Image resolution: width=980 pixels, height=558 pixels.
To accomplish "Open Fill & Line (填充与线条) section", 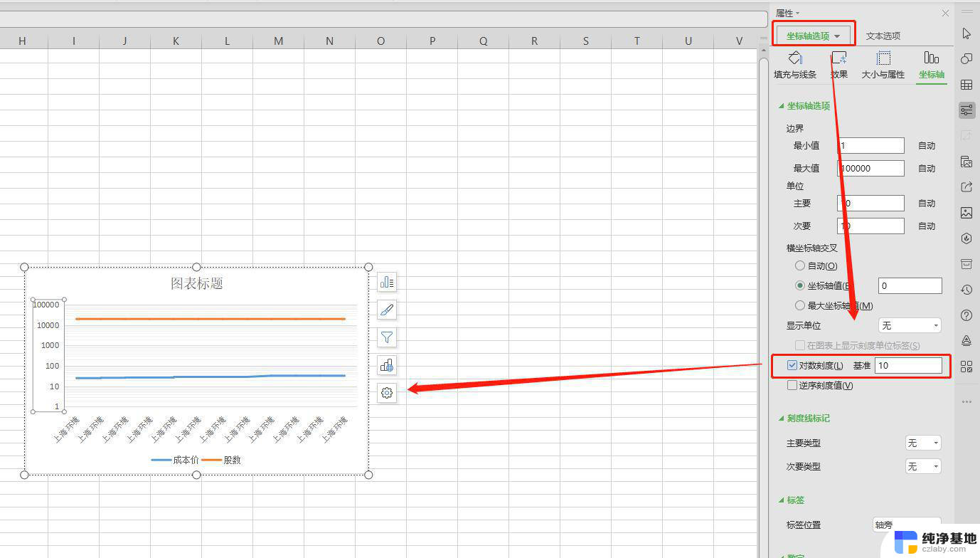I will pyautogui.click(x=795, y=65).
